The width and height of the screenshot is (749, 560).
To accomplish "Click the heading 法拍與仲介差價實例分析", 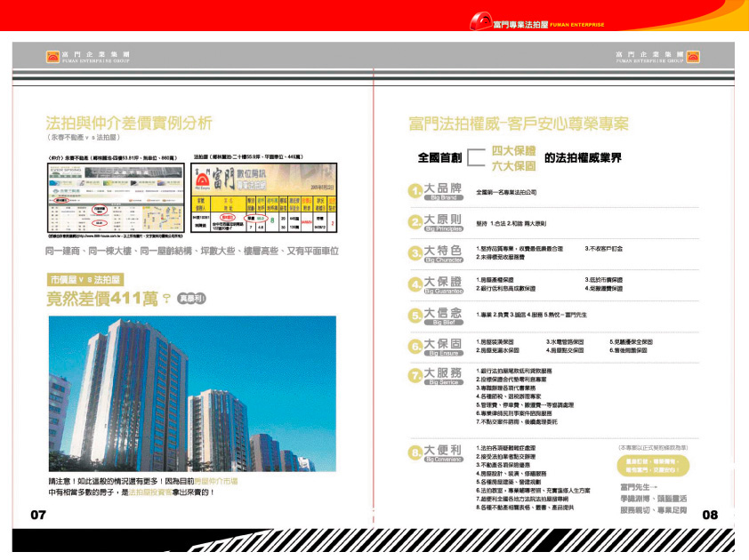I will tap(129, 123).
